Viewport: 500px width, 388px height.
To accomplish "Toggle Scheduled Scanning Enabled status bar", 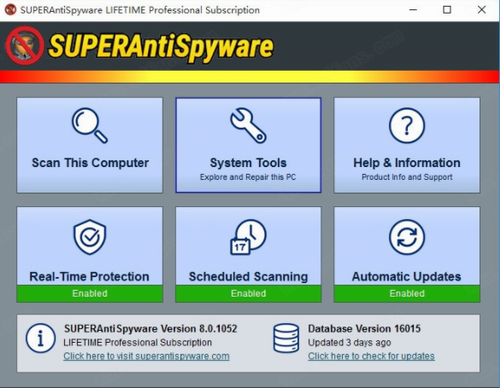I will 248,293.
